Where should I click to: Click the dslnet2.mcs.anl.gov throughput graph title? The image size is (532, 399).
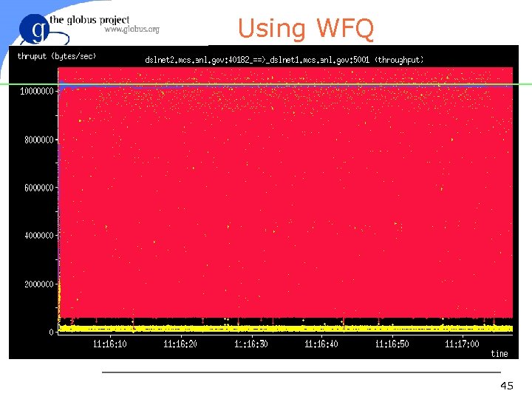(x=284, y=60)
